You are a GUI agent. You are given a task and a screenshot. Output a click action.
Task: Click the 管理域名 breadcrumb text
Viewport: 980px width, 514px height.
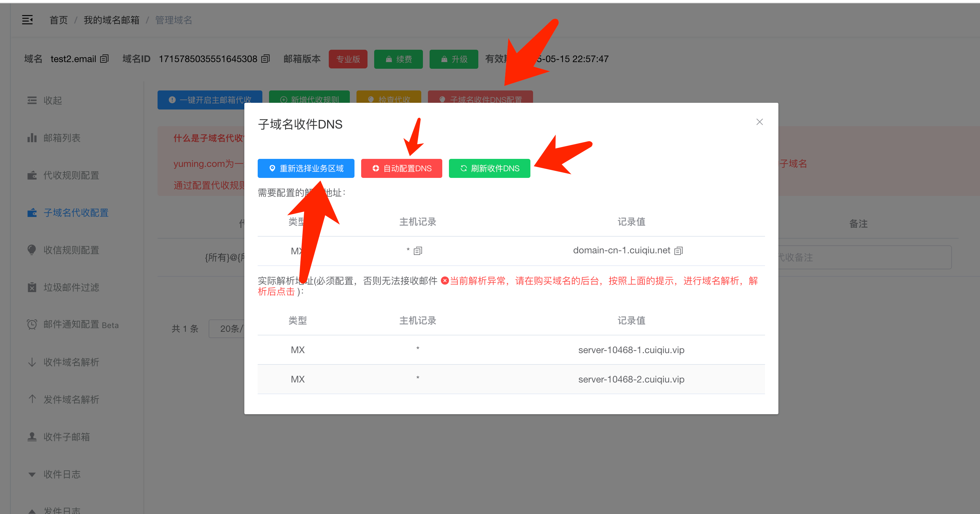click(x=174, y=20)
